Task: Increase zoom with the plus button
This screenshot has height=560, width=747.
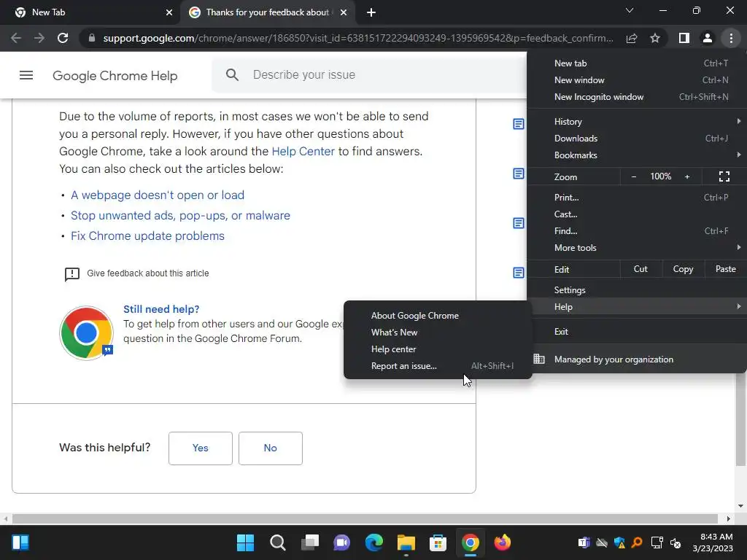Action: click(x=687, y=176)
